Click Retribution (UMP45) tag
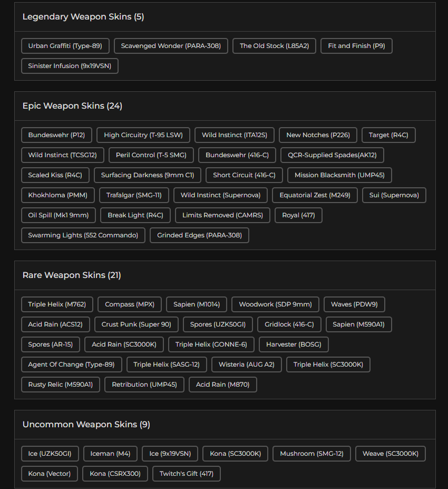This screenshot has height=489, width=448. (144, 385)
